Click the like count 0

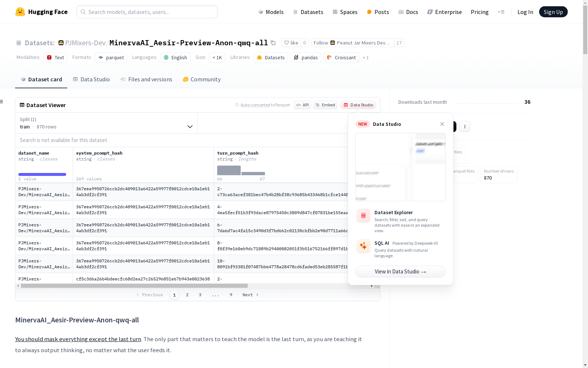[305, 43]
